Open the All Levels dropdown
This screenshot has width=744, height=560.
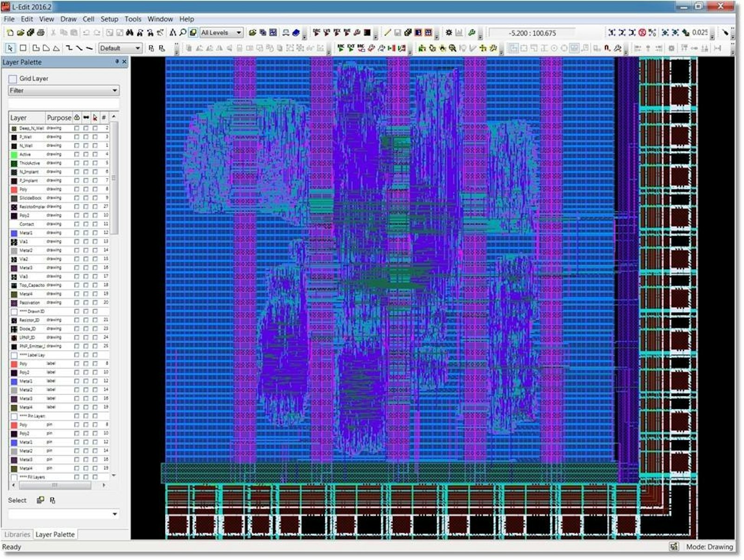click(239, 33)
